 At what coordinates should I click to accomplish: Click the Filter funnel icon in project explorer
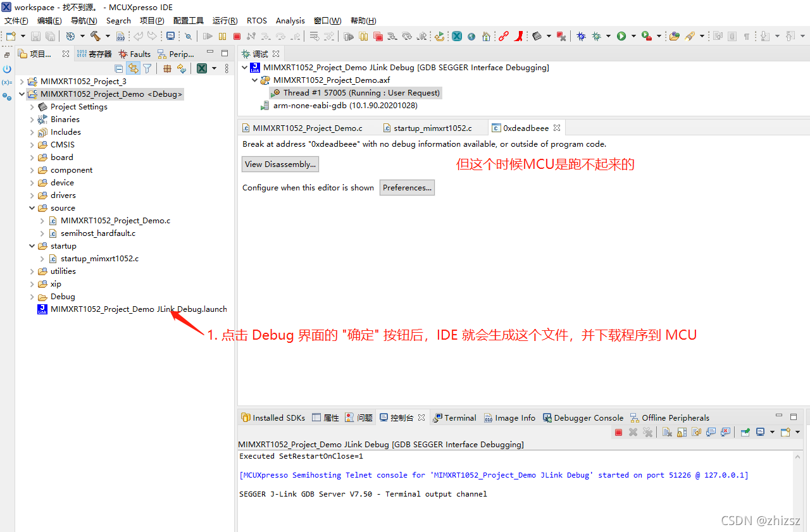(x=147, y=68)
